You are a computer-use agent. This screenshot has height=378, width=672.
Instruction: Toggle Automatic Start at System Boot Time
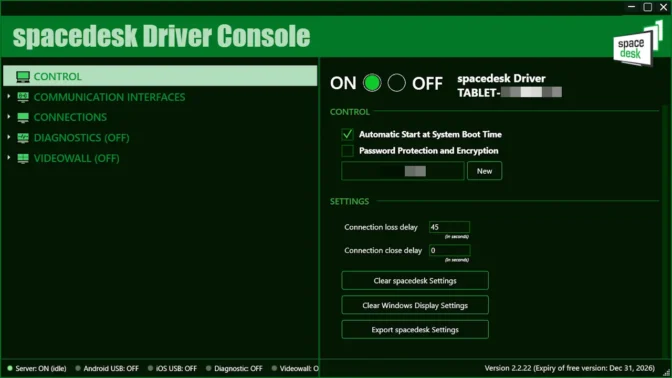348,134
